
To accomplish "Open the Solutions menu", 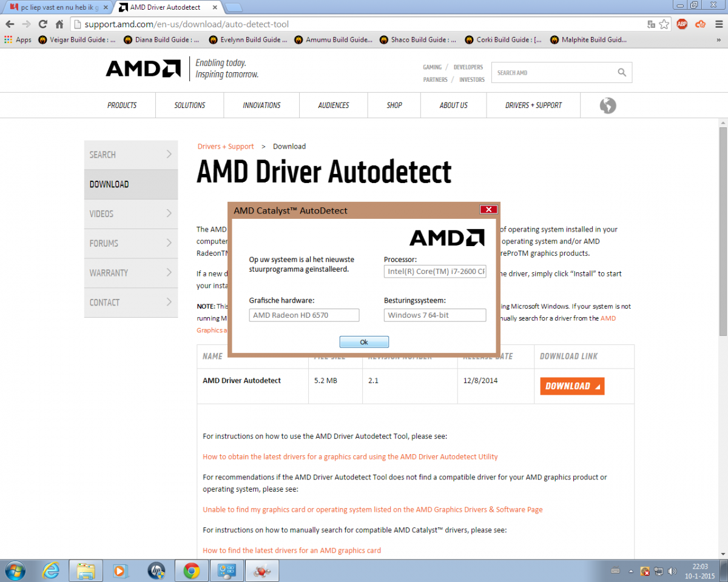I will point(190,105).
